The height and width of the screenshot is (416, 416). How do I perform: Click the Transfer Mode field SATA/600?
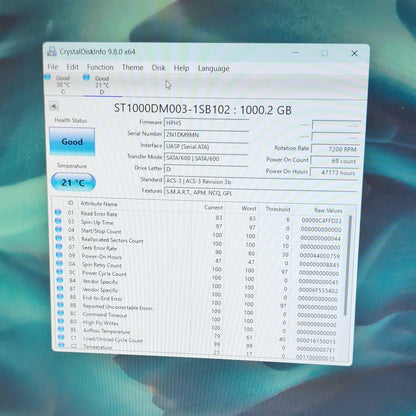206,158
